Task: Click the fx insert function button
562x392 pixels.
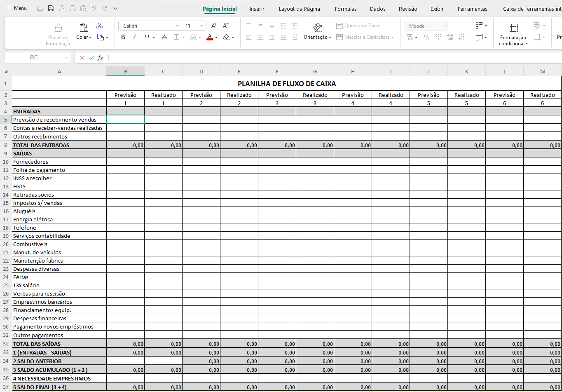Action: click(101, 58)
